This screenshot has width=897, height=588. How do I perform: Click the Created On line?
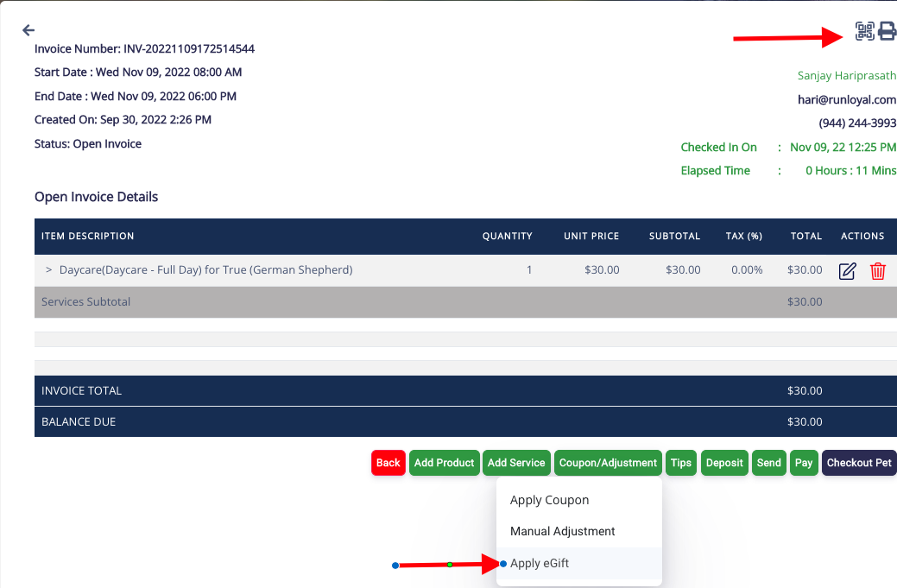pyautogui.click(x=123, y=119)
